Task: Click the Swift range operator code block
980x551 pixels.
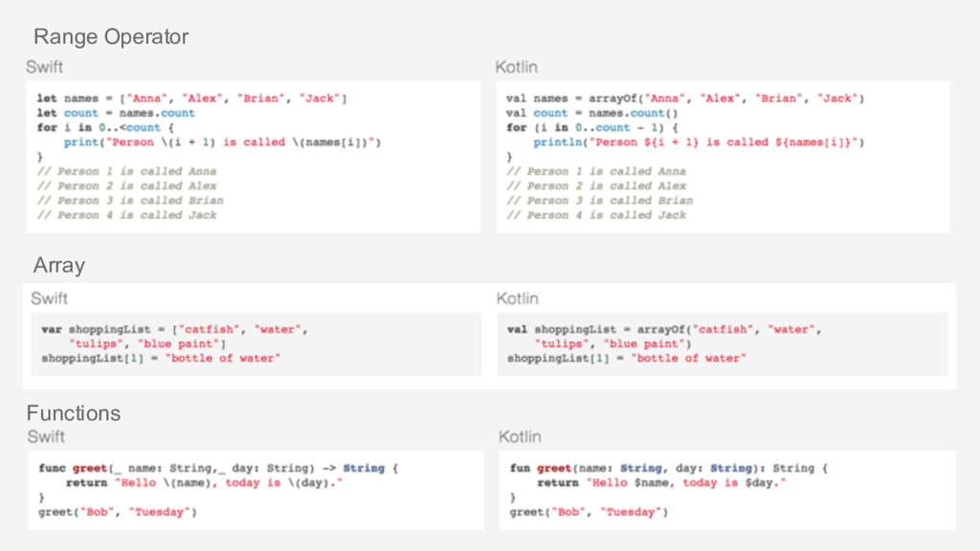Action: pyautogui.click(x=254, y=157)
